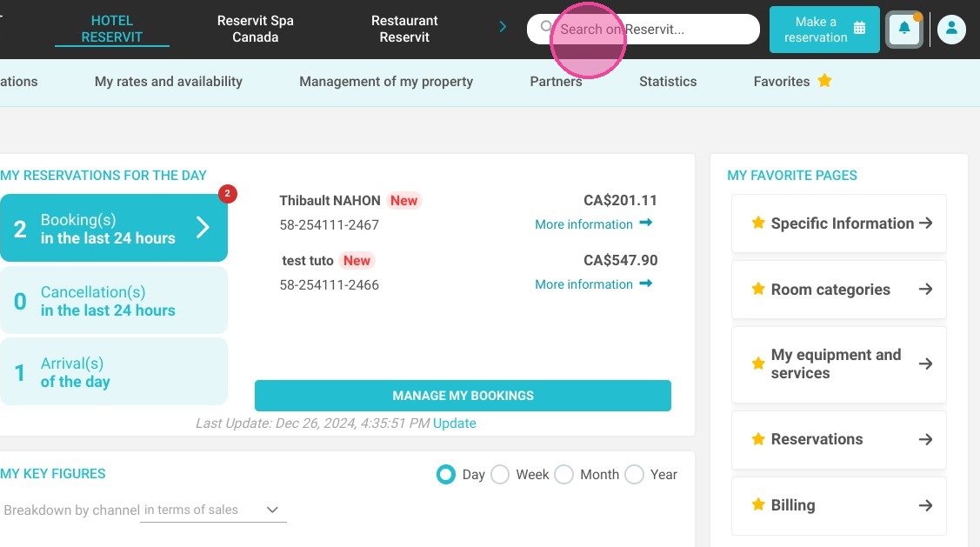
Task: Click the Search on Reservit field
Action: (x=643, y=29)
